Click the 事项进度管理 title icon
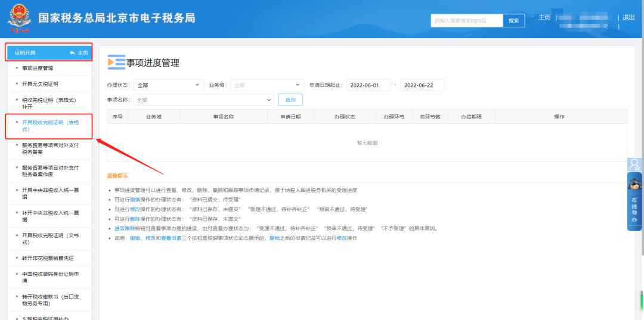 click(x=116, y=62)
